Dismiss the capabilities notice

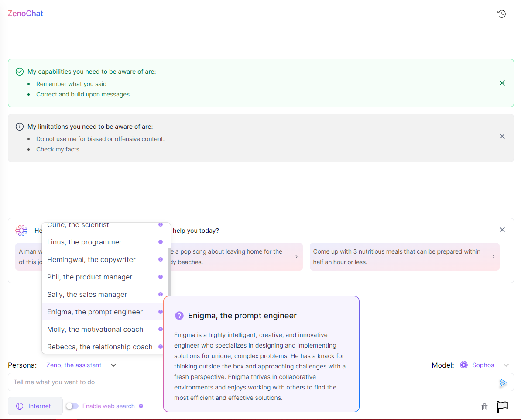502,83
